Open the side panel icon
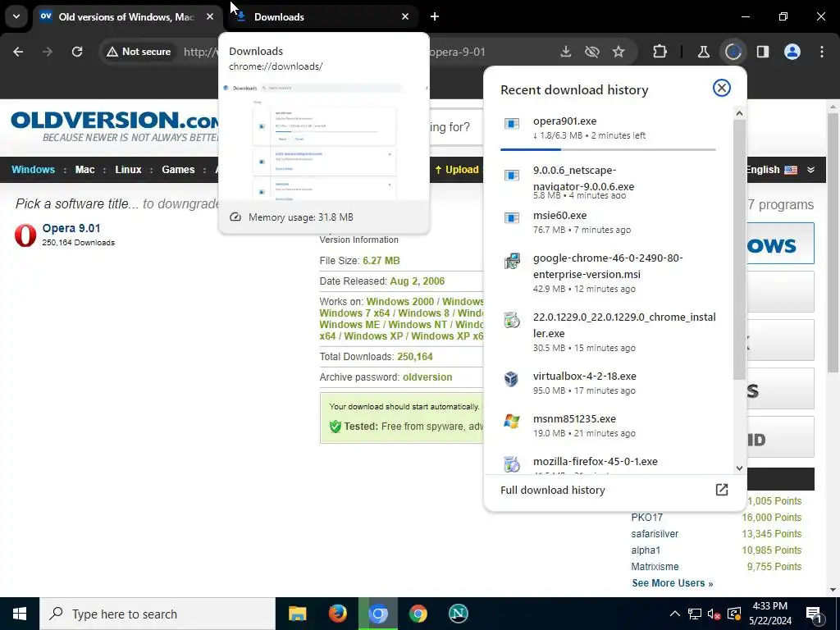Screen dimensions: 840x630 click(763, 52)
